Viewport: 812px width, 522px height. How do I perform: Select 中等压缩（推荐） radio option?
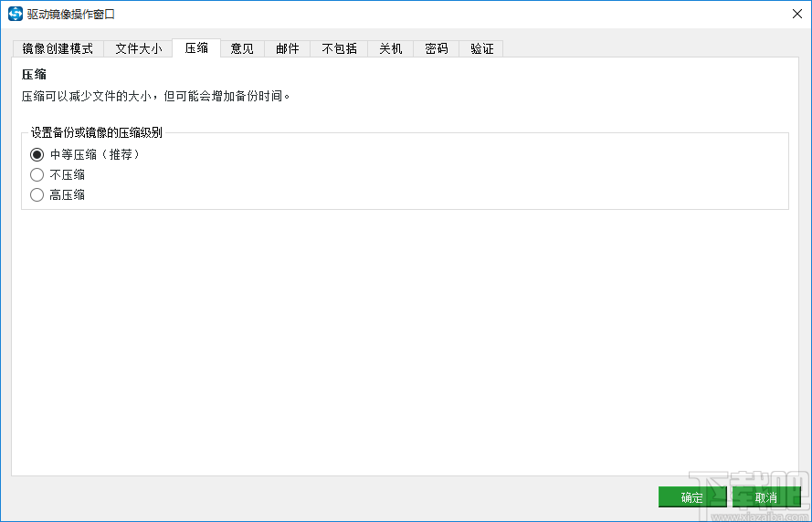click(86, 154)
